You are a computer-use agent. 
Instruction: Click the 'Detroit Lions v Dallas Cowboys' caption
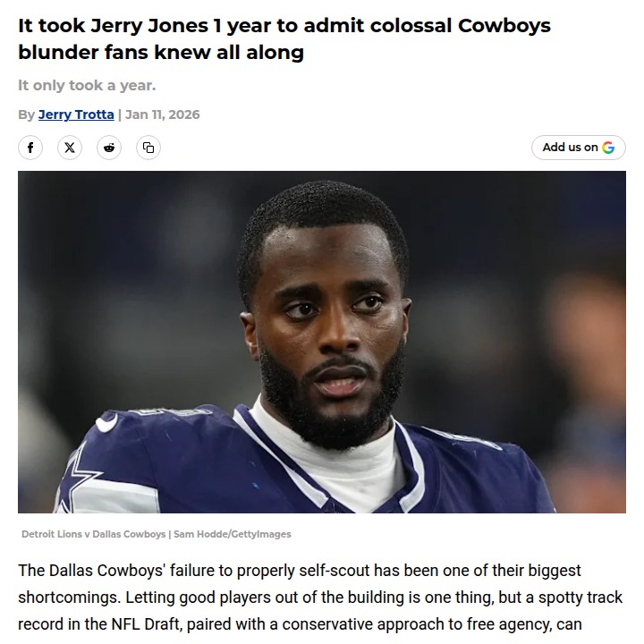point(94,534)
